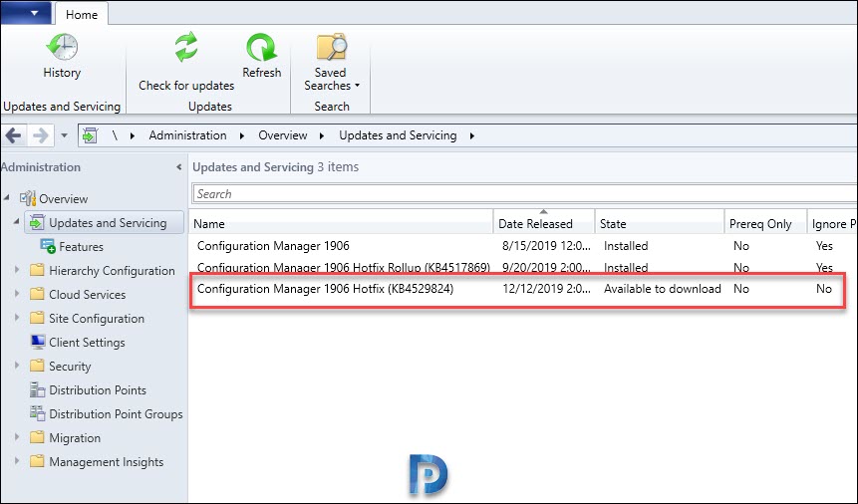This screenshot has height=504, width=858.
Task: Sort by the Name column header
Action: (342, 223)
